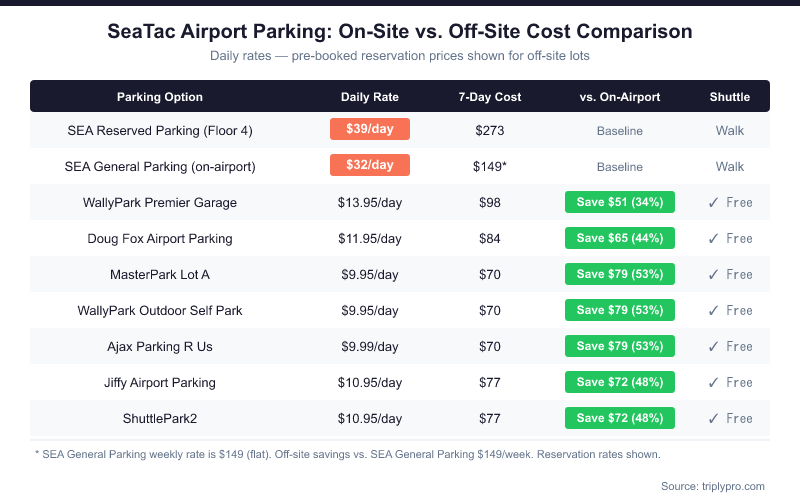This screenshot has height=500, width=800.
Task: Click the 7-Day Cost column header
Action: click(x=490, y=97)
